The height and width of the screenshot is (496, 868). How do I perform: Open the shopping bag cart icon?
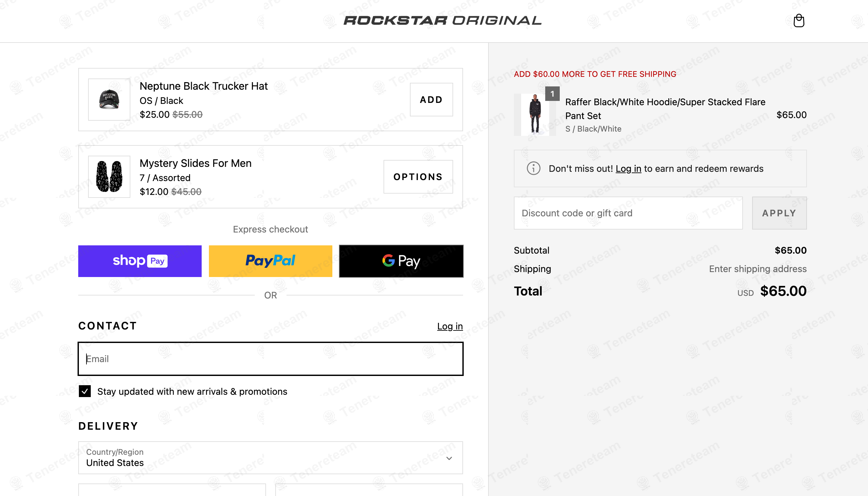(798, 21)
